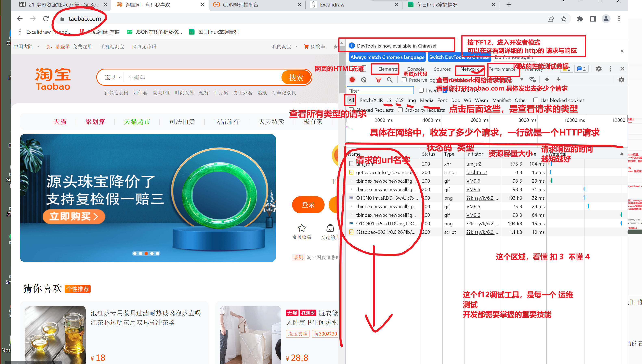
Task: Click the blk.html:7 initiator link
Action: (x=476, y=172)
